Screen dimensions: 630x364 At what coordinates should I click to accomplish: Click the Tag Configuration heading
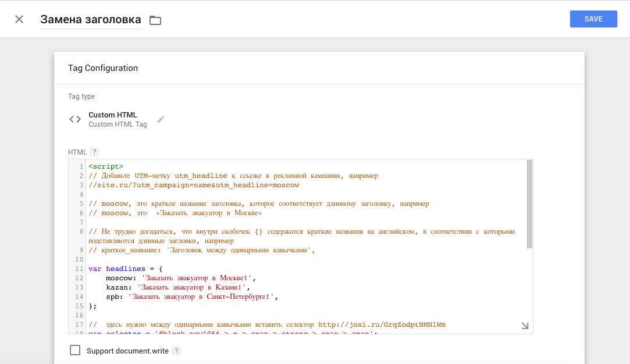pyautogui.click(x=103, y=68)
